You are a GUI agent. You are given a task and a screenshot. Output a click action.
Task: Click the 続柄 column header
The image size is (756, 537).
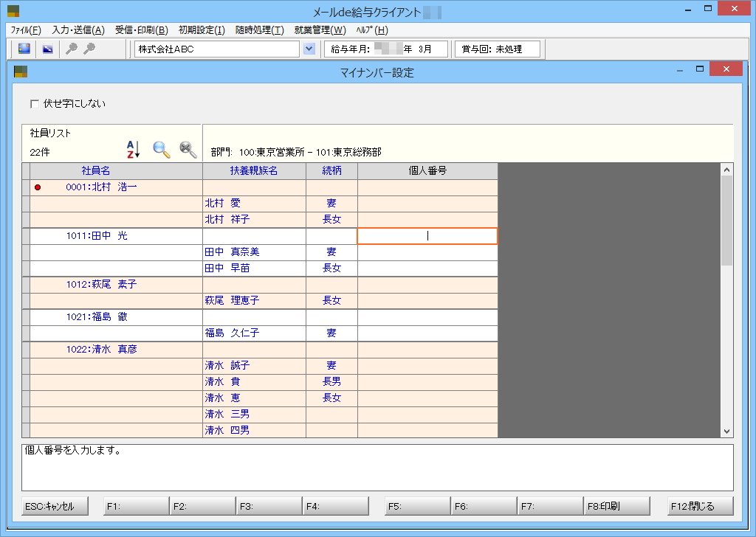click(x=331, y=170)
